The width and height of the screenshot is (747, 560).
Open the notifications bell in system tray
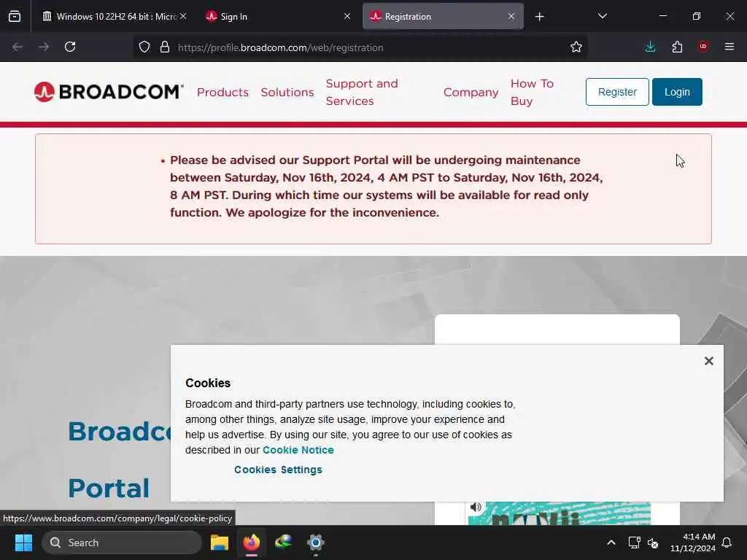(727, 542)
